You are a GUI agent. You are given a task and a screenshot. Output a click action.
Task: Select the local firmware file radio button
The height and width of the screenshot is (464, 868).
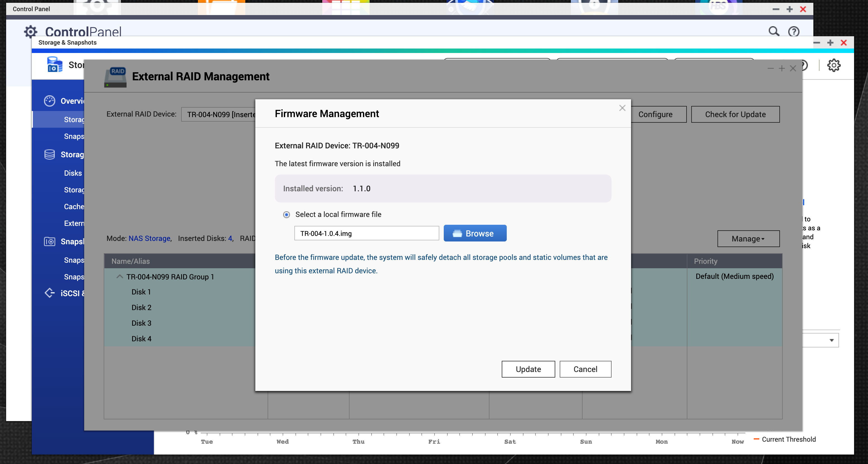click(287, 215)
